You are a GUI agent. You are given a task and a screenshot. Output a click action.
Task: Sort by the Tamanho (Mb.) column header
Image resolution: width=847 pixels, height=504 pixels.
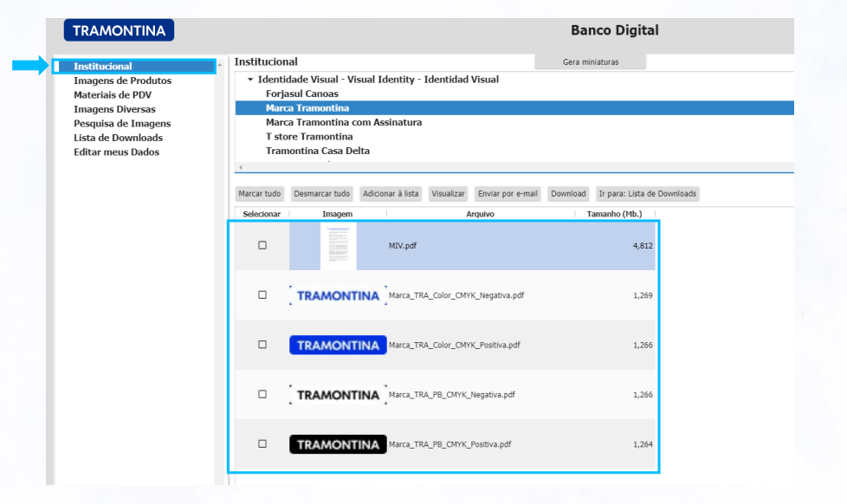tap(614, 214)
